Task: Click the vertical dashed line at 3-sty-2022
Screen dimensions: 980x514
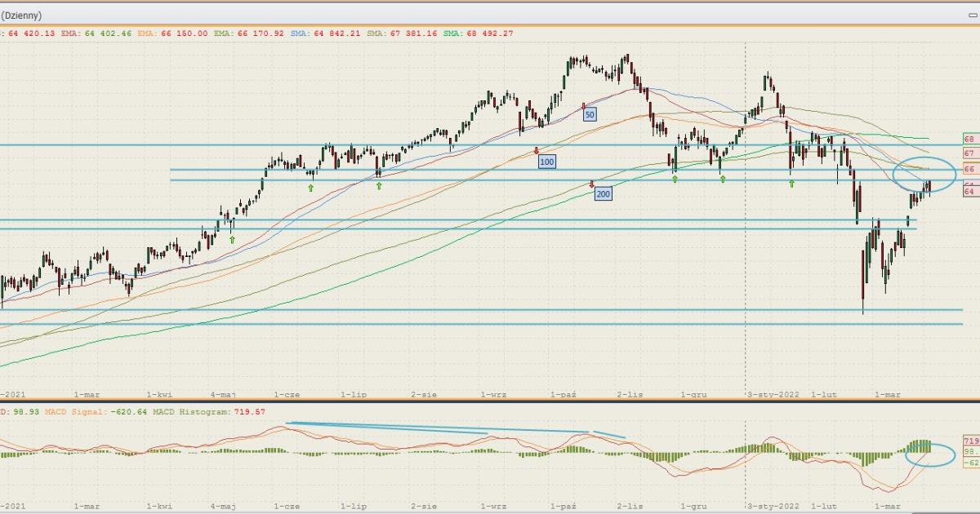Action: (x=746, y=245)
